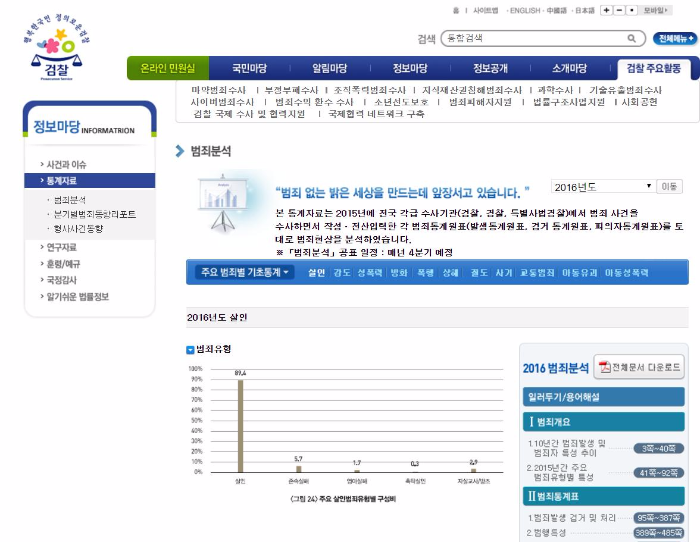Viewport: 700px width, 542px height.
Task: Open the 검찰 주요활동 tab
Action: (654, 68)
